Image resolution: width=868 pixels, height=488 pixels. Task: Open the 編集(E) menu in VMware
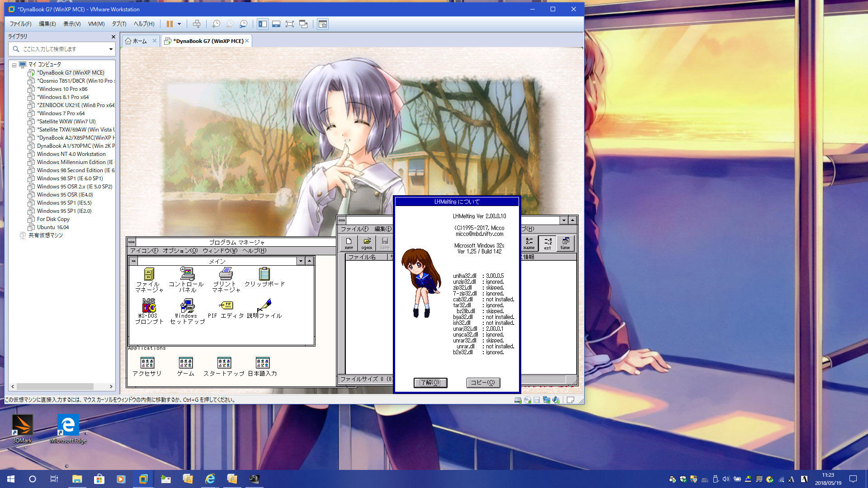click(x=47, y=24)
